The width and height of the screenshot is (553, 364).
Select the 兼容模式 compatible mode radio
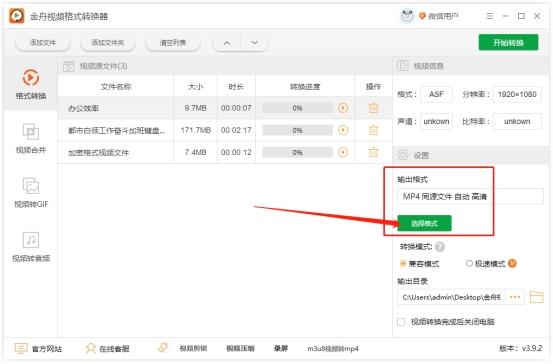pos(403,263)
